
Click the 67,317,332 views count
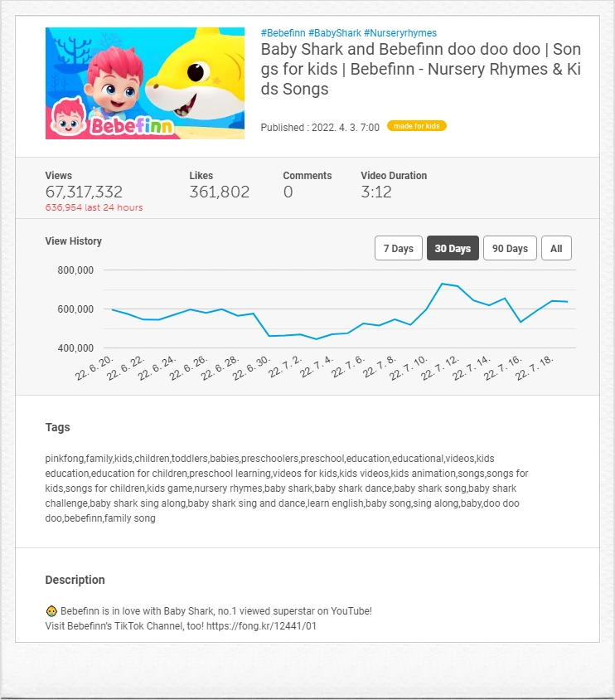coord(84,192)
